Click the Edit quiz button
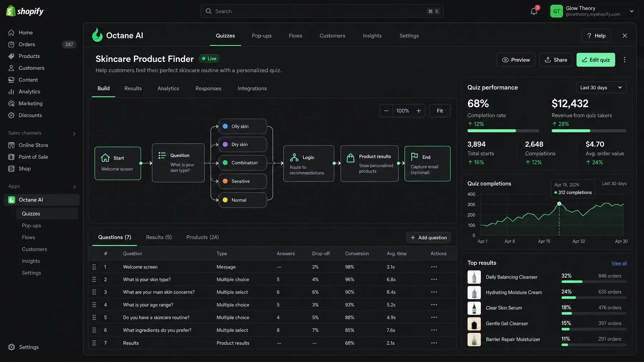The image size is (644, 362). coord(596,60)
